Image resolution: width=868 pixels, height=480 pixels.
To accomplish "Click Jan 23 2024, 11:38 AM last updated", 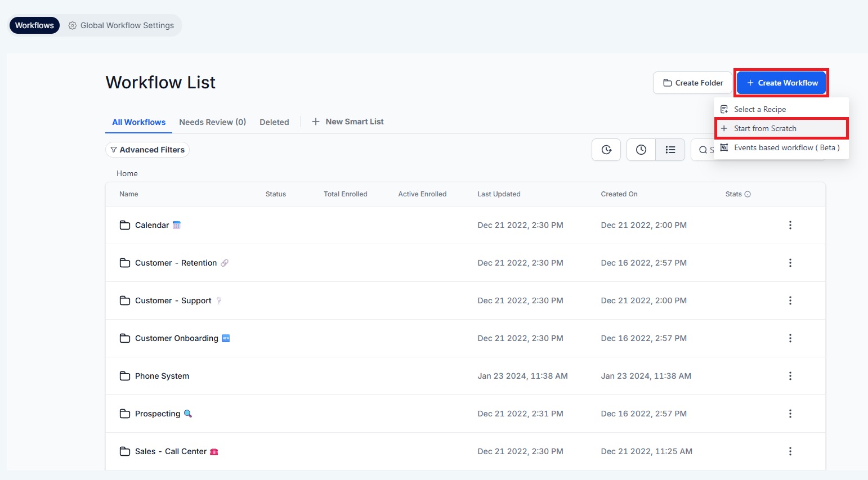I will (522, 376).
